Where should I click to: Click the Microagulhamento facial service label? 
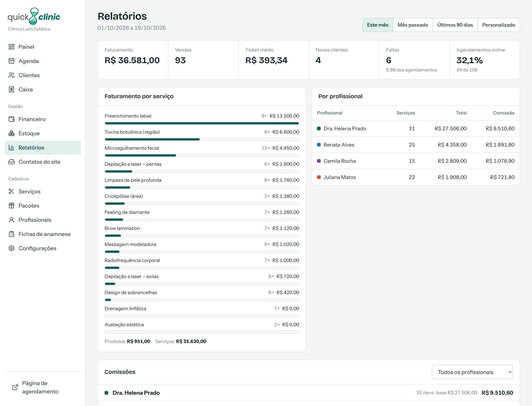click(x=132, y=148)
